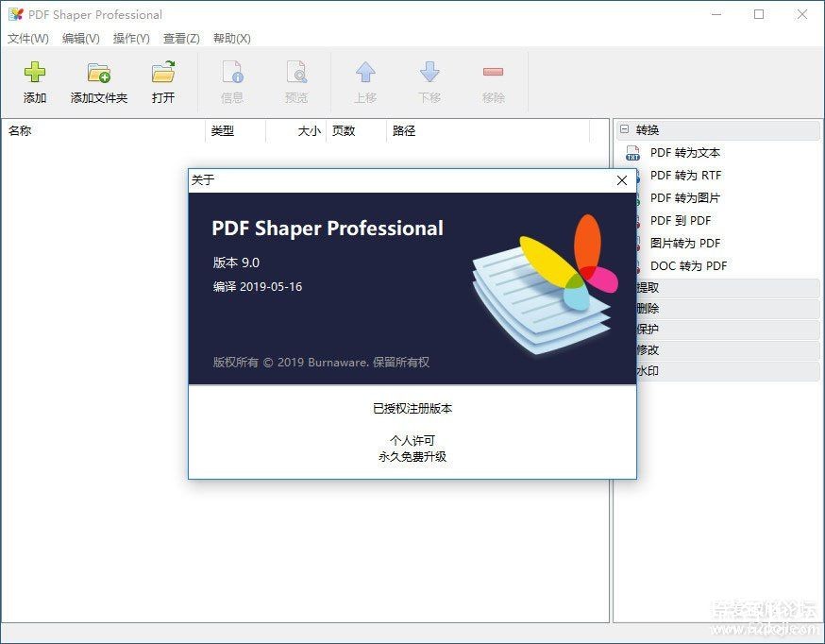Click the TXT icon beside PDF 转为文本

click(632, 153)
